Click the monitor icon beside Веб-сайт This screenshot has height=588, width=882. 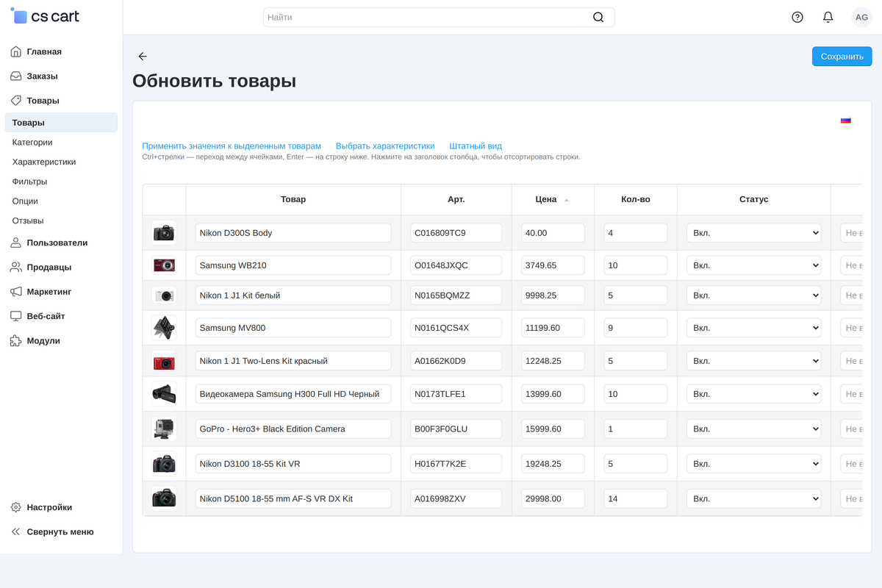(15, 316)
